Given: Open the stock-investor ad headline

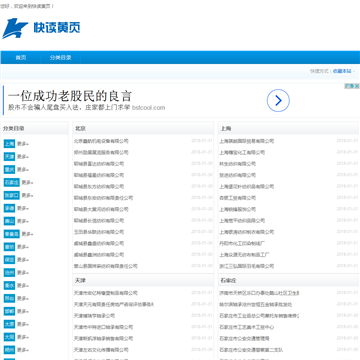Looking at the screenshot, I should point(70,96).
